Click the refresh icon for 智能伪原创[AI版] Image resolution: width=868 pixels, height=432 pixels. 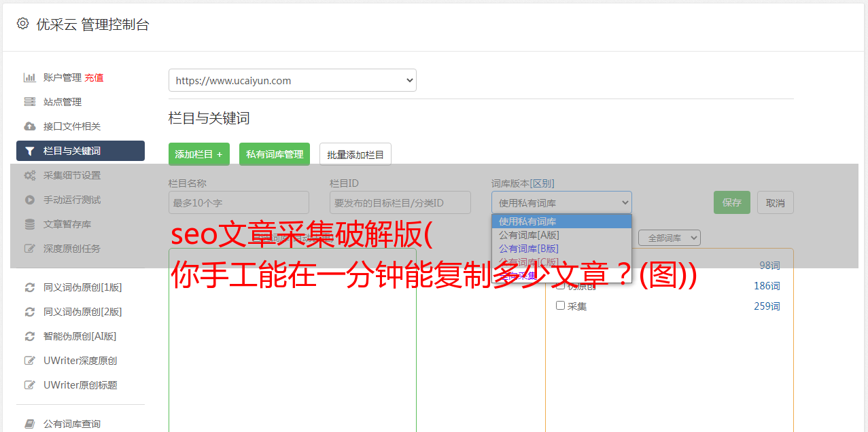[30, 336]
